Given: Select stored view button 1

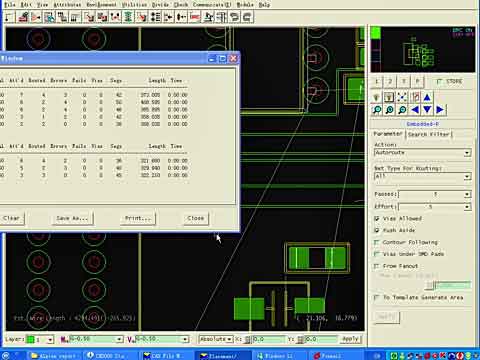Looking at the screenshot, I should (377, 81).
